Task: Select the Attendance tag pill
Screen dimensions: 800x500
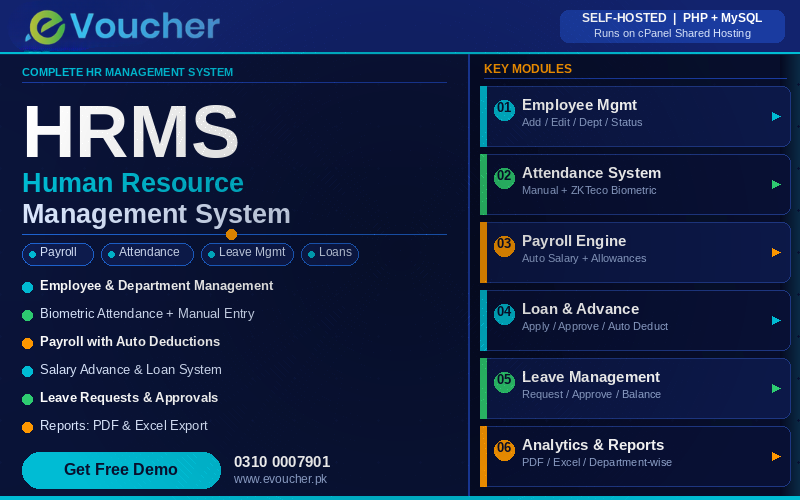Action: (148, 254)
